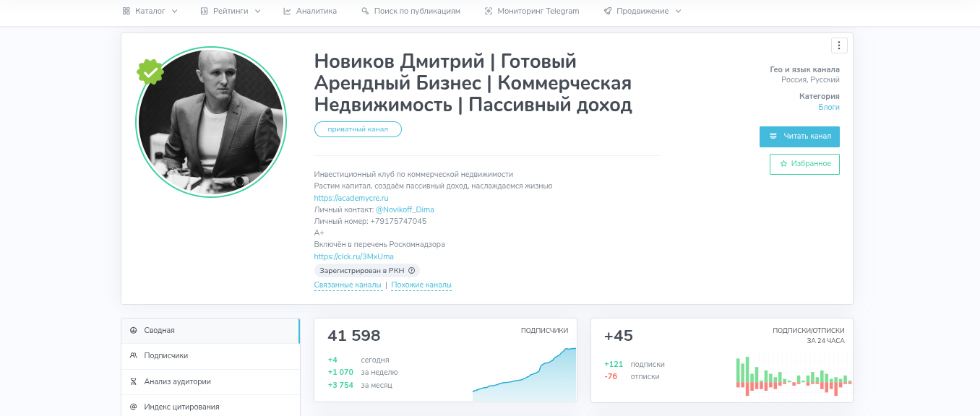Click the 41 598 subscribers count
This screenshot has width=980, height=416.
(x=354, y=336)
